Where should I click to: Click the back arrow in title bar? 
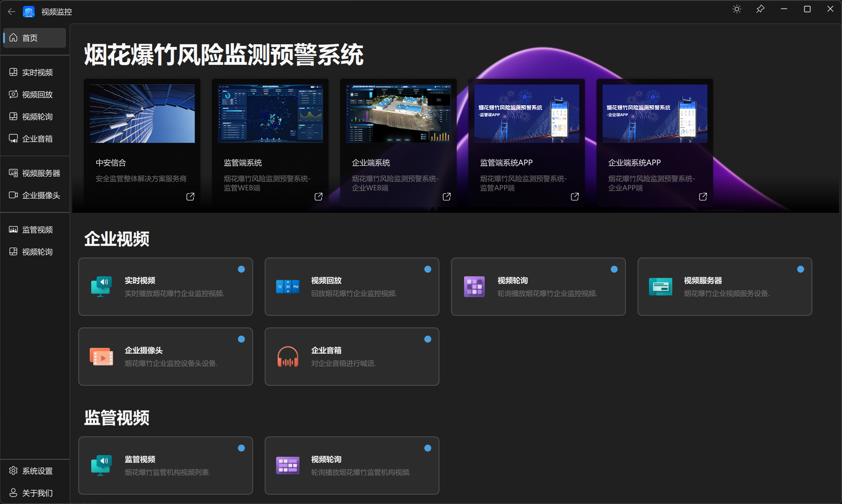(x=11, y=12)
